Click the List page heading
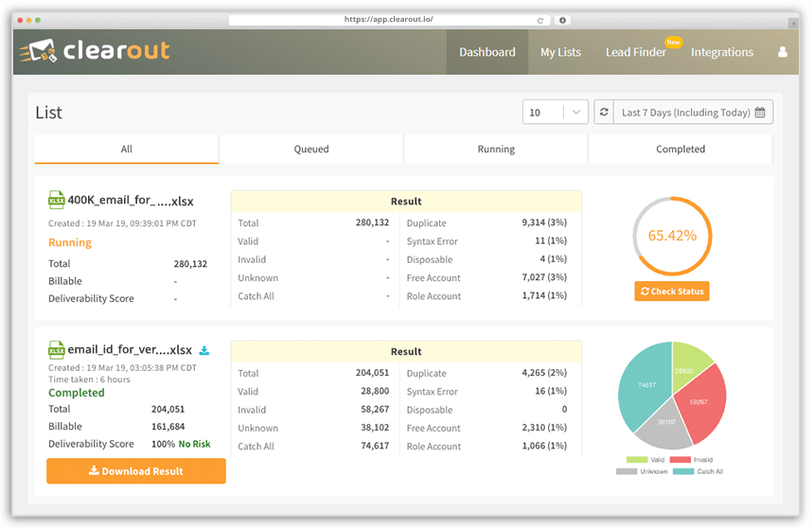Screen dimensions: 812x528 [x=48, y=113]
